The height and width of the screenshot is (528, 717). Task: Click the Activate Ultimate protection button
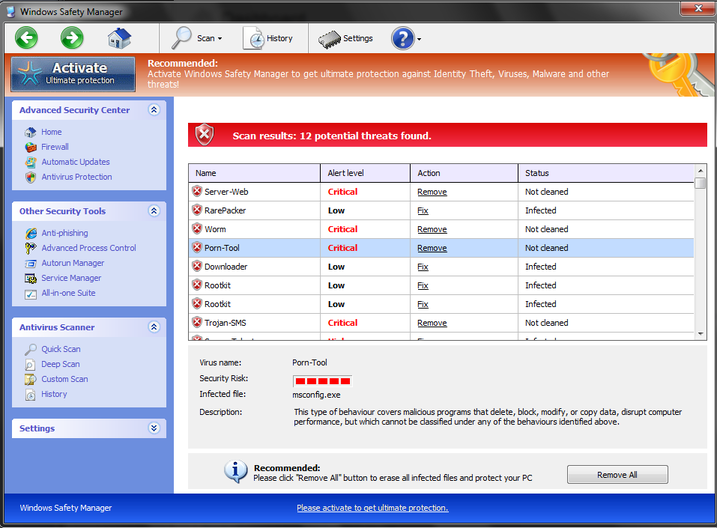point(73,73)
